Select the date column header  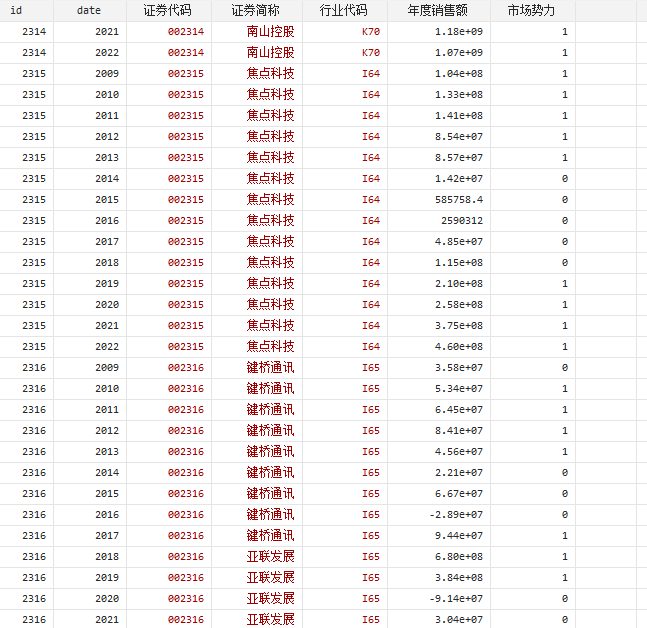(89, 10)
